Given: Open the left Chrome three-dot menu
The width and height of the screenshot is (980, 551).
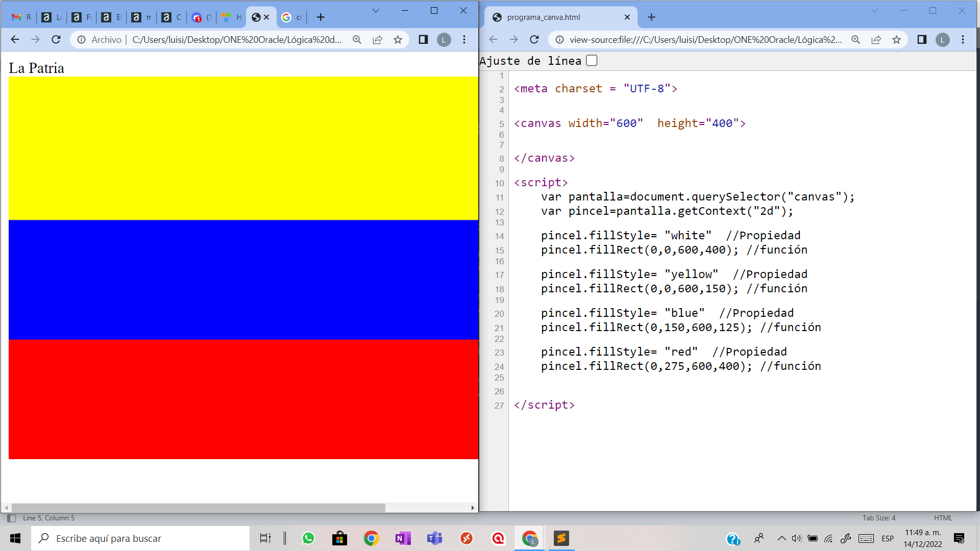Looking at the screenshot, I should 464,39.
